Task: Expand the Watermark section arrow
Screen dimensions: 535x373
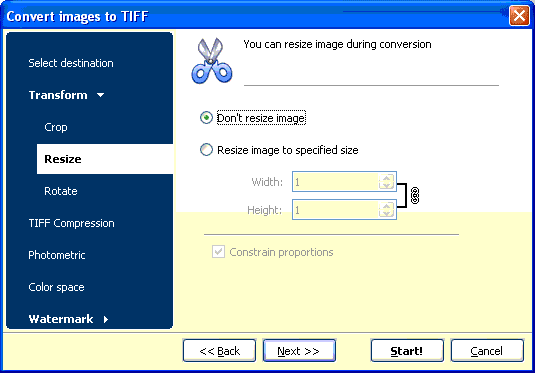Action: [x=106, y=319]
